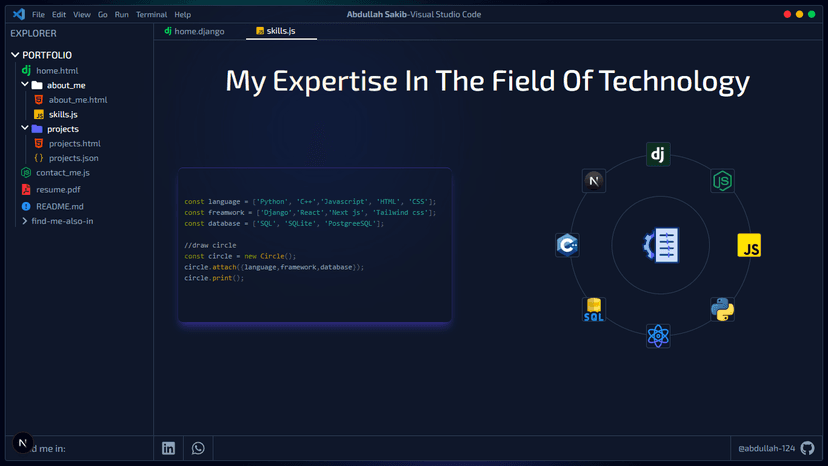The width and height of the screenshot is (828, 466).
Task: Collapse the about_me folder chevron
Action: point(24,85)
